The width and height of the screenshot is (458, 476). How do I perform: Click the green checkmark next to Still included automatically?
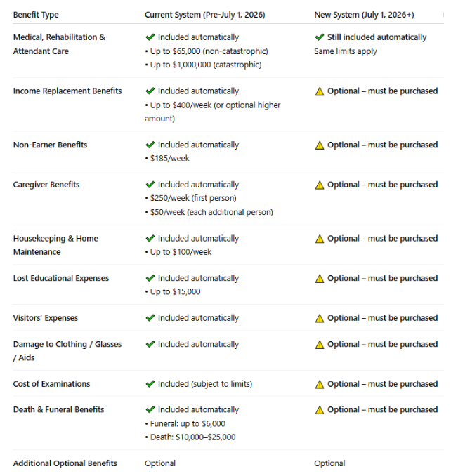320,37
